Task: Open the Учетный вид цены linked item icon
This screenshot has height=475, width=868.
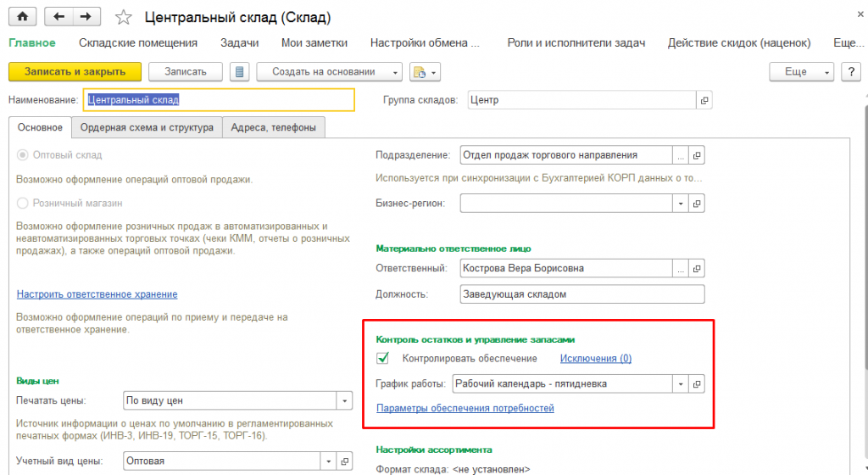Action: pos(344,461)
